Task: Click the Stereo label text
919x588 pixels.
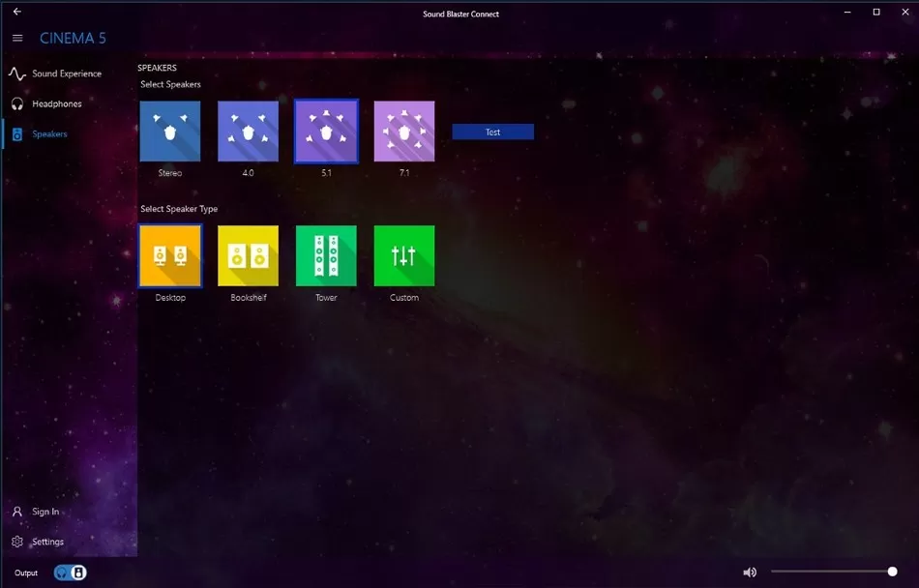Action: (x=170, y=173)
